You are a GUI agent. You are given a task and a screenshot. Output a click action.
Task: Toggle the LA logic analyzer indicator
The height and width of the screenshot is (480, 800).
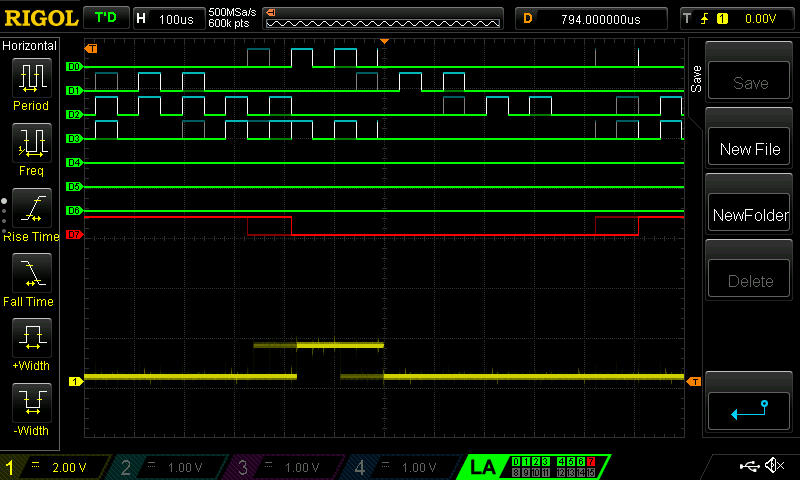point(483,467)
